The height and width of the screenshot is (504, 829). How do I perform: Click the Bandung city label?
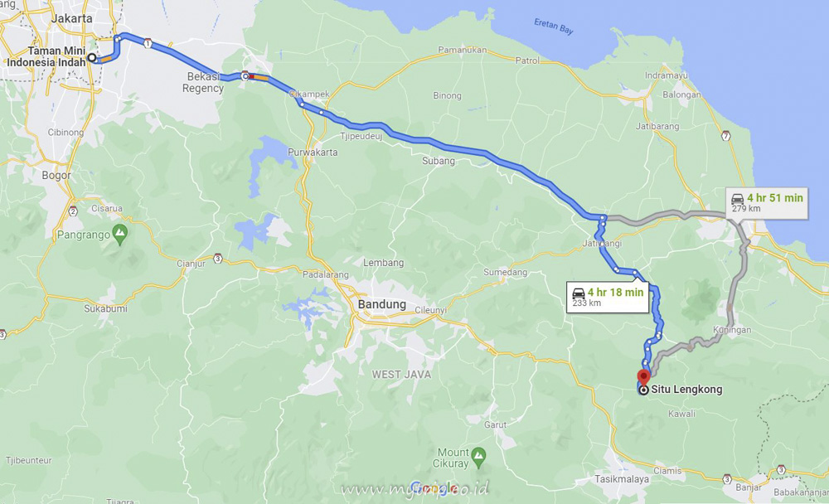click(381, 304)
